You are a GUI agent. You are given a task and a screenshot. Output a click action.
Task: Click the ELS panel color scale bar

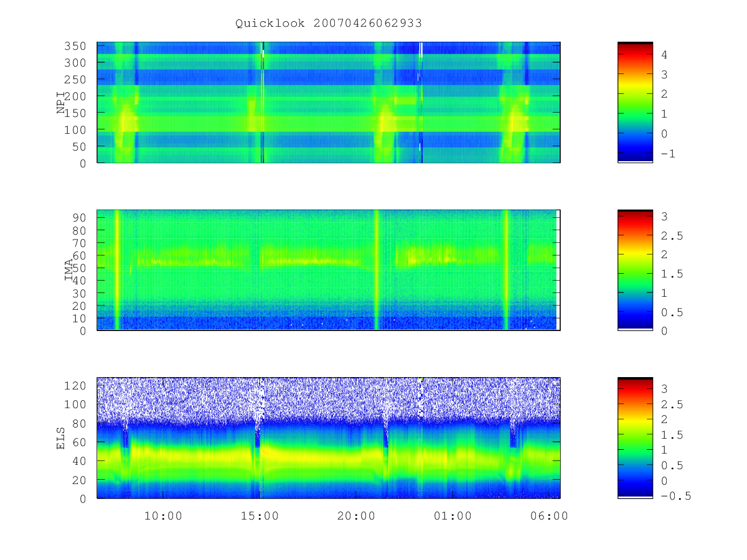point(635,438)
